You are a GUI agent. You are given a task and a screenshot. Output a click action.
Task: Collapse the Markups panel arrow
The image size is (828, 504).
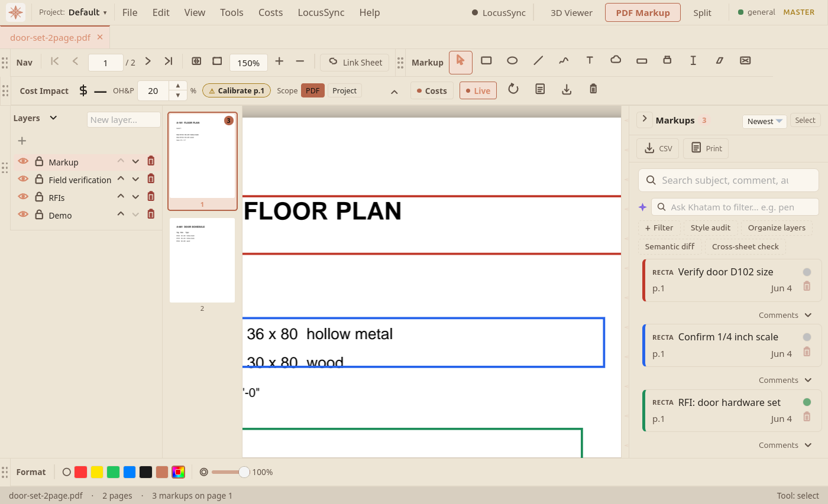644,119
